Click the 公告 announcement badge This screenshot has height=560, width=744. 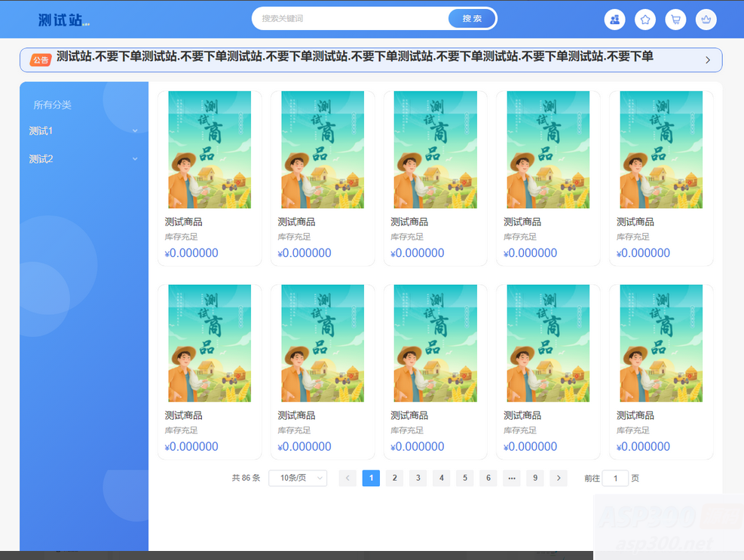[x=41, y=59]
